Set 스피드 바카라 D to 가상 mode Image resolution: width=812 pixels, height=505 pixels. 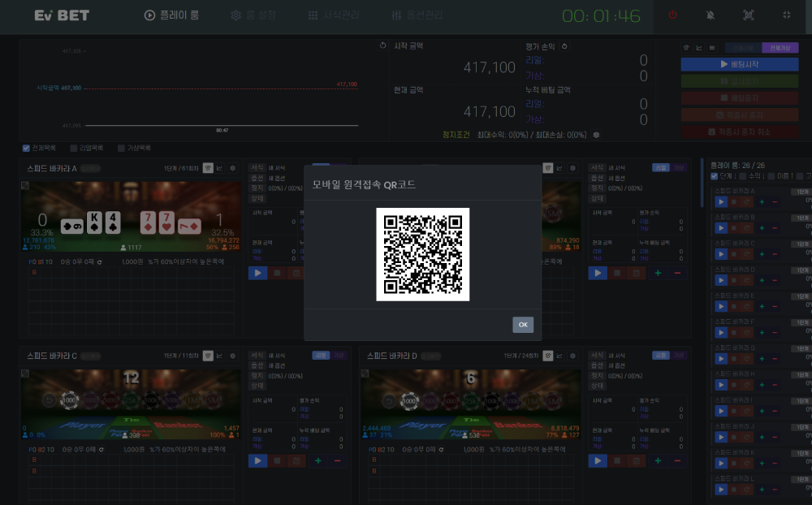click(678, 356)
